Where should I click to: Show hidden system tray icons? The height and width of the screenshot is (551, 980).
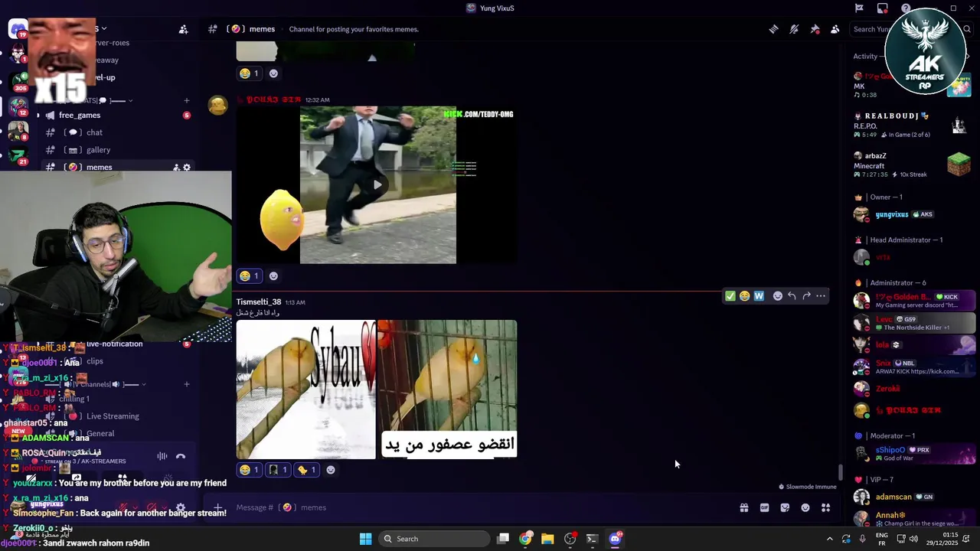tap(829, 539)
